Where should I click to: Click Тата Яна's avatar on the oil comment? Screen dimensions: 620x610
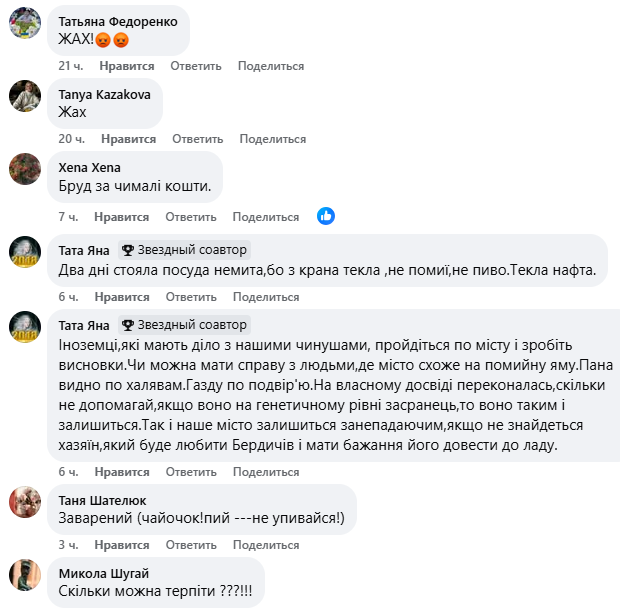[24, 251]
